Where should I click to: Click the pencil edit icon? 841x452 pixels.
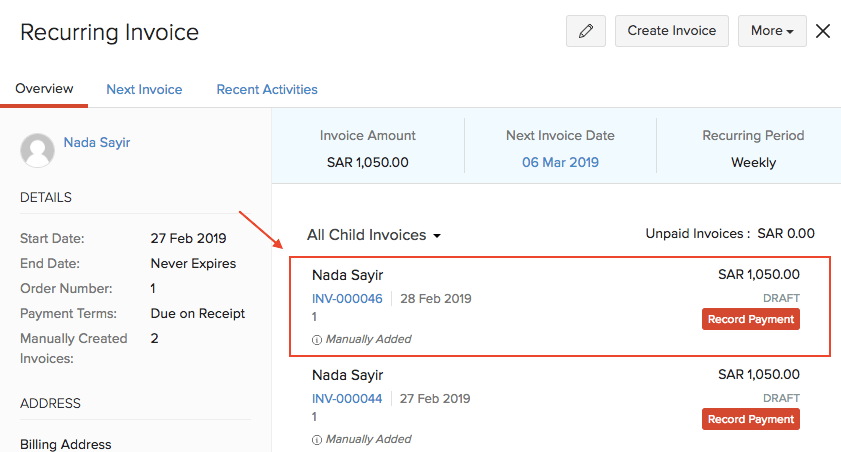pos(586,31)
